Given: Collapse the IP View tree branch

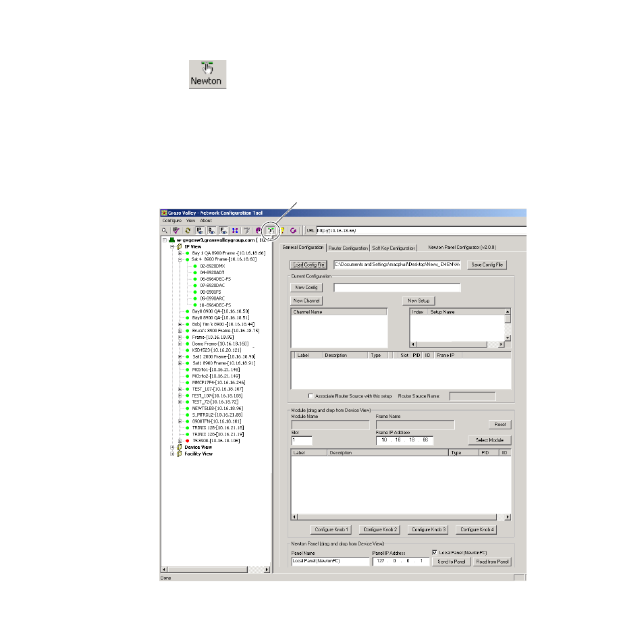Looking at the screenshot, I should click(173, 247).
